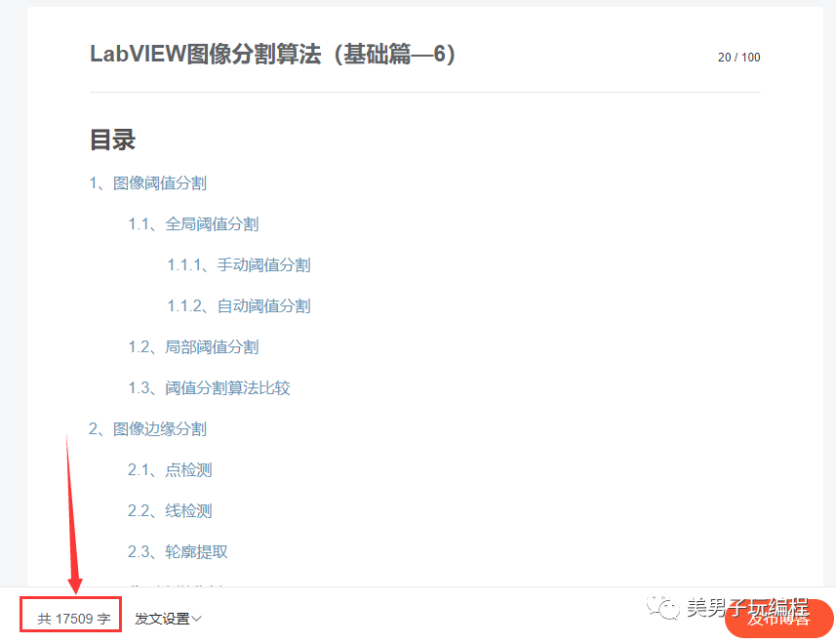Expand the 发文设置 dropdown
The image size is (836, 644).
[x=168, y=619]
